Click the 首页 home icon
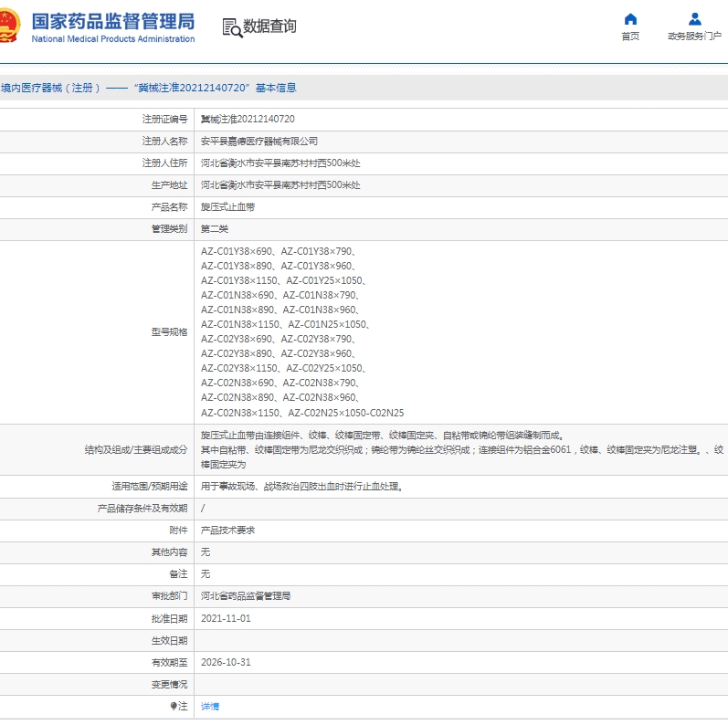 [x=630, y=19]
